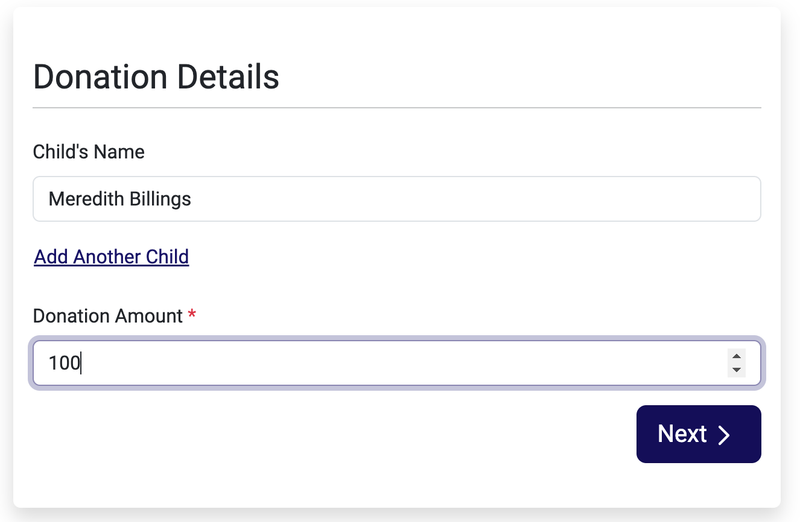Click the Donation Details heading
This screenshot has height=522, width=800.
coord(156,77)
